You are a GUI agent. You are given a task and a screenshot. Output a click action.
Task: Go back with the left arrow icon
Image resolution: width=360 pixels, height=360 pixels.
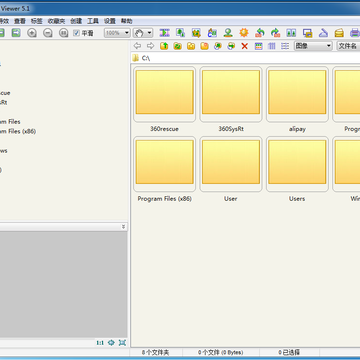[137, 46]
